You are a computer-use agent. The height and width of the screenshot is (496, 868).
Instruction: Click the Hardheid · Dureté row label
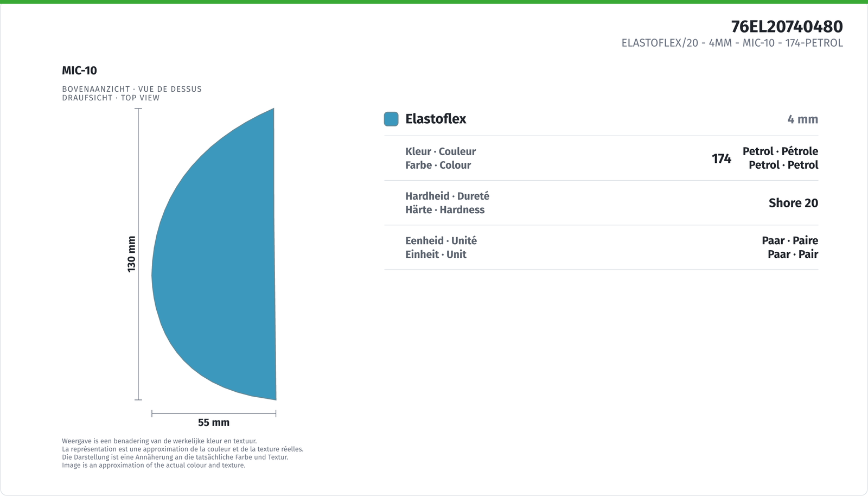pos(447,196)
